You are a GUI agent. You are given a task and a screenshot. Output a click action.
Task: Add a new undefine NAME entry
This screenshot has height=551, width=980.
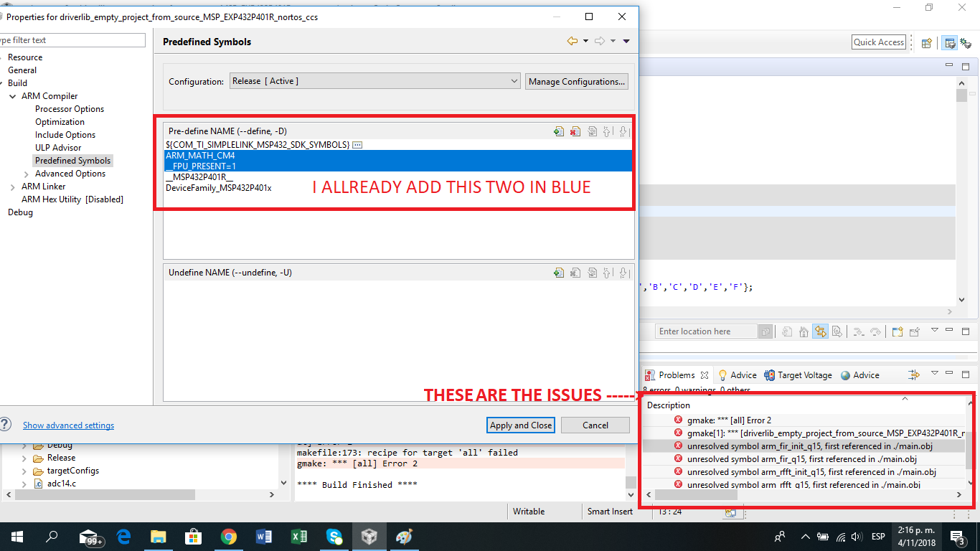[x=559, y=273]
